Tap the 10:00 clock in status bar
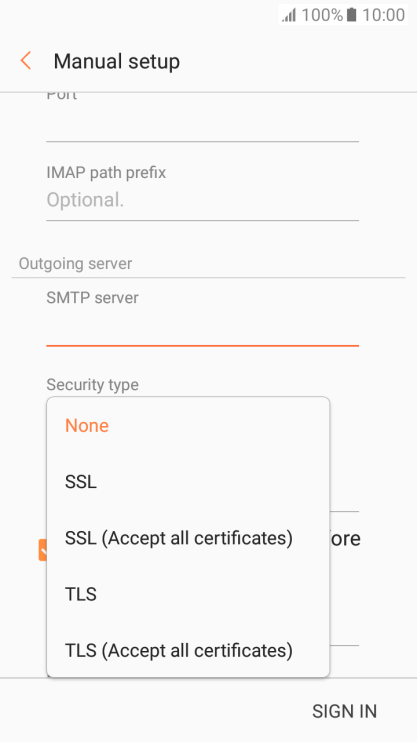Viewport: 417px width, 742px height. [x=383, y=15]
